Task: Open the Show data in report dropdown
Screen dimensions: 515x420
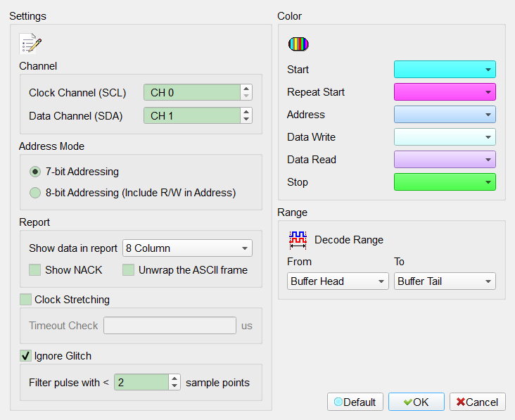Action: pos(187,248)
